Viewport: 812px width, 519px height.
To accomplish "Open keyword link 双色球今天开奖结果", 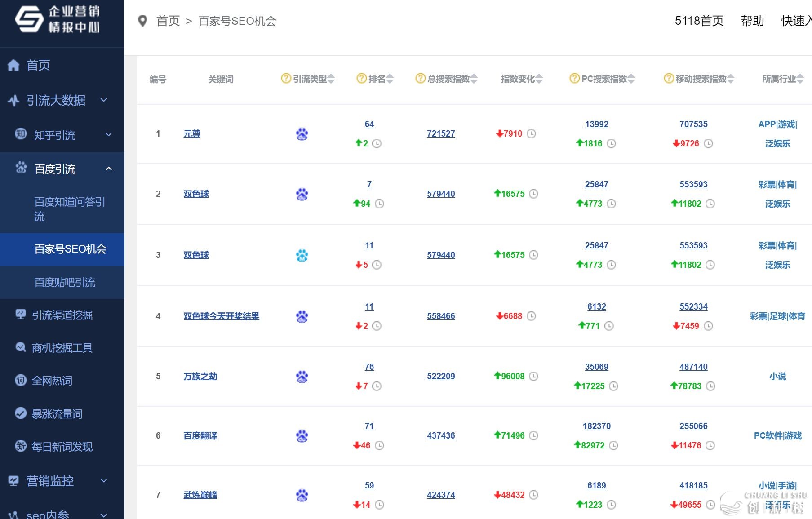I will pos(221,316).
